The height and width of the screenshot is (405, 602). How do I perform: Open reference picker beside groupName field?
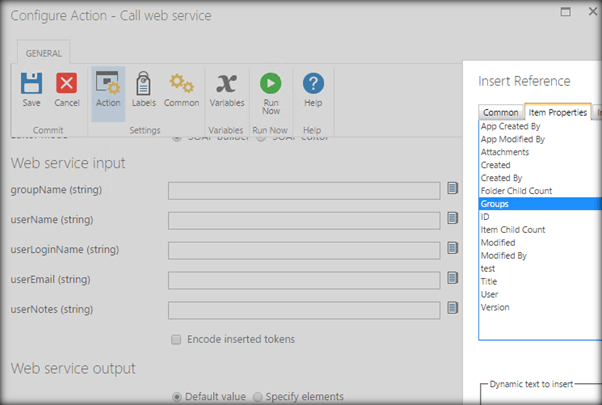point(452,189)
